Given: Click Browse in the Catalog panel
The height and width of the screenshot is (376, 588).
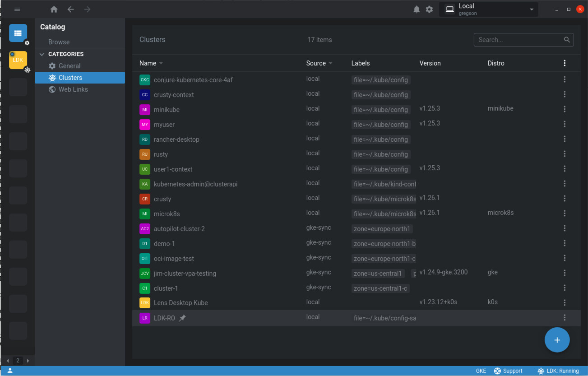Looking at the screenshot, I should pos(59,42).
